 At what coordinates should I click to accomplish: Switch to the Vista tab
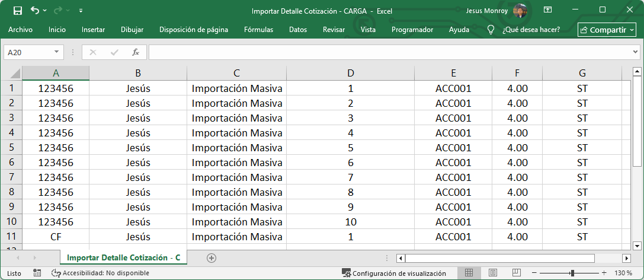(x=368, y=30)
